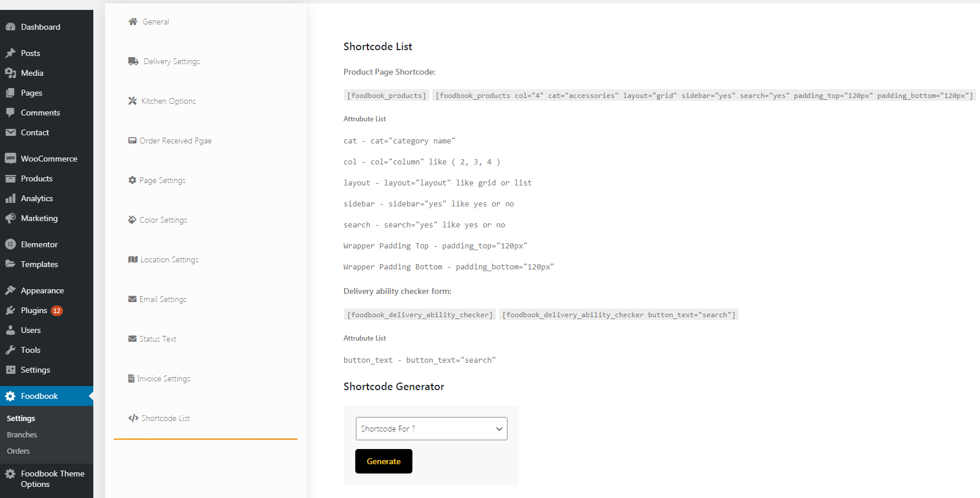980x498 pixels.
Task: Click the 'Wrapper Padding Top' attribute line
Action: coord(435,246)
